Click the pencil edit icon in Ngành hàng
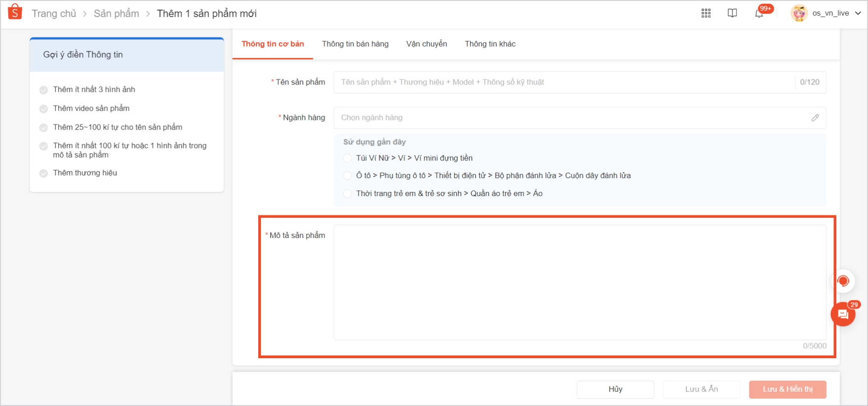 (815, 118)
